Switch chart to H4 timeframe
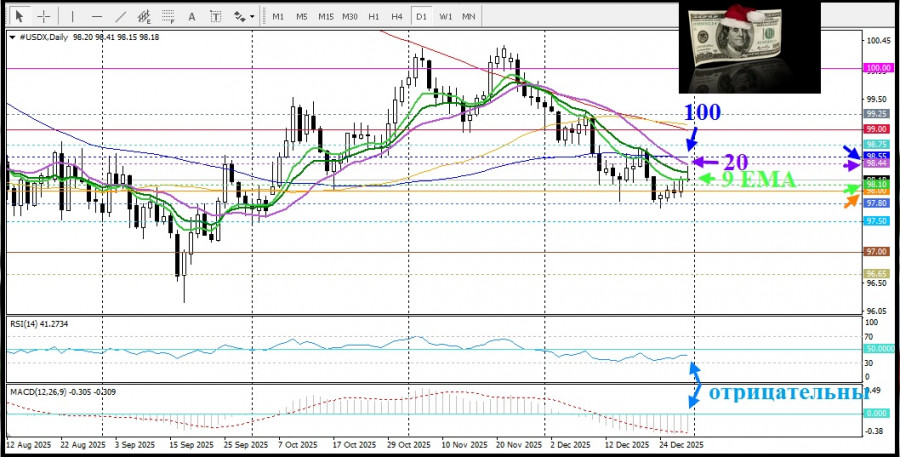 point(397,17)
